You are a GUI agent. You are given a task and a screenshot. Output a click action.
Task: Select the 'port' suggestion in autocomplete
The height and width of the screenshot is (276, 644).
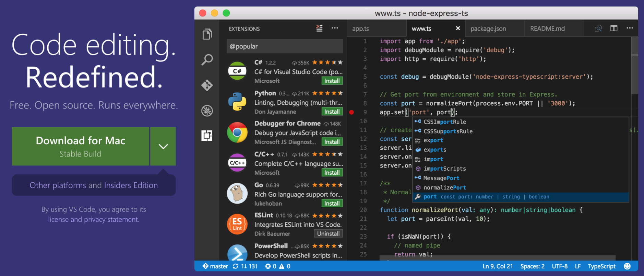[521, 197]
